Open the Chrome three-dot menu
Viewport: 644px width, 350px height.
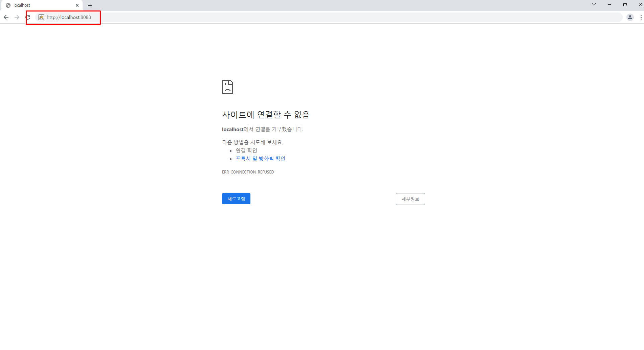point(641,17)
